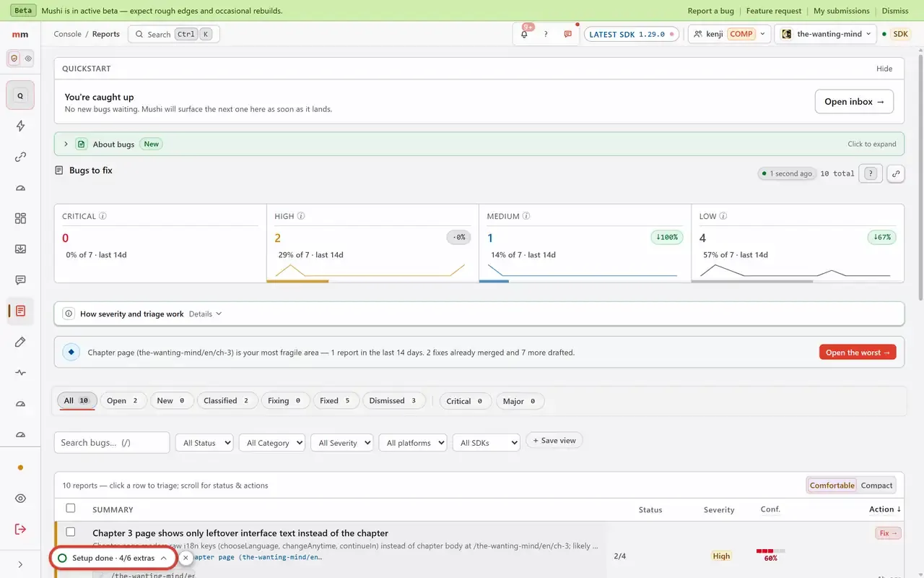Open the All Severity dropdown
Screen dimensions: 924x578
(342, 443)
